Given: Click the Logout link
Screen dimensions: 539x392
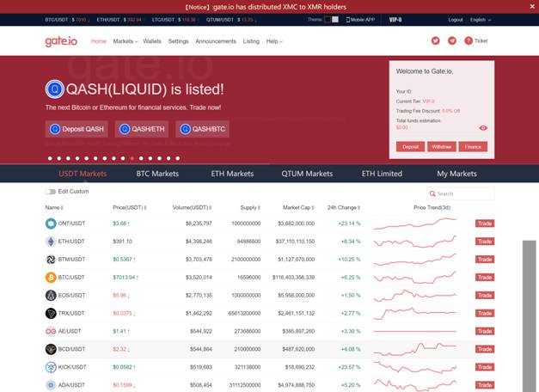Looking at the screenshot, I should 456,20.
